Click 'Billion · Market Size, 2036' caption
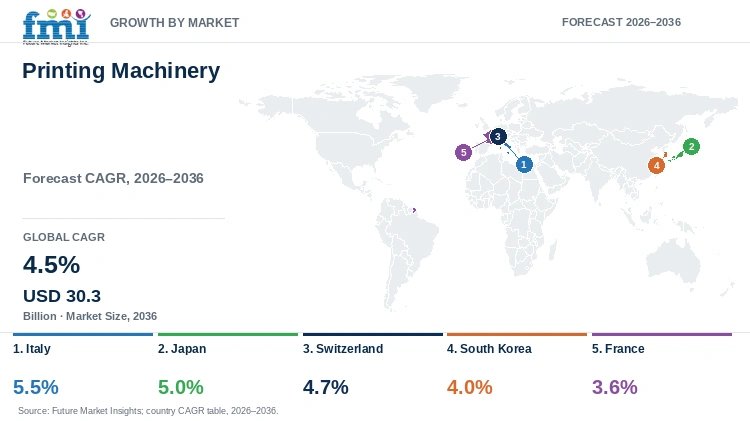 (x=90, y=316)
